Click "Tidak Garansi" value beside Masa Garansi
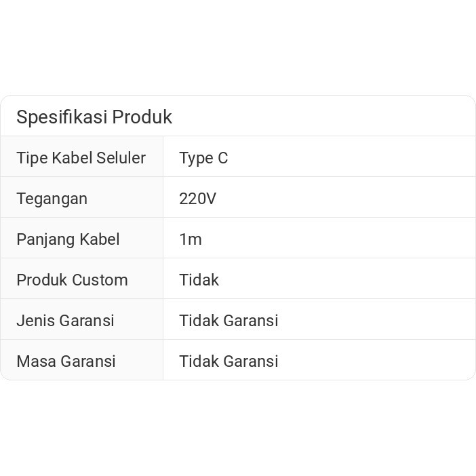Viewport: 476px width, 476px height. click(x=229, y=361)
